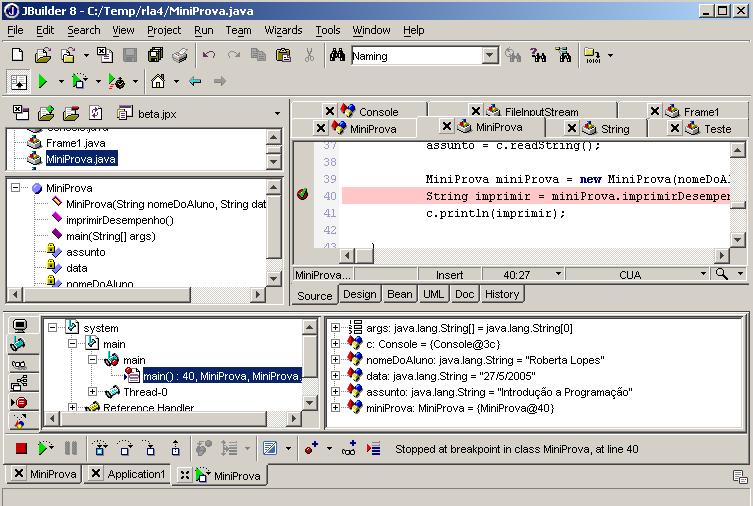Select main(String[] args) in structure pane
This screenshot has height=506, width=753.
click(110, 236)
